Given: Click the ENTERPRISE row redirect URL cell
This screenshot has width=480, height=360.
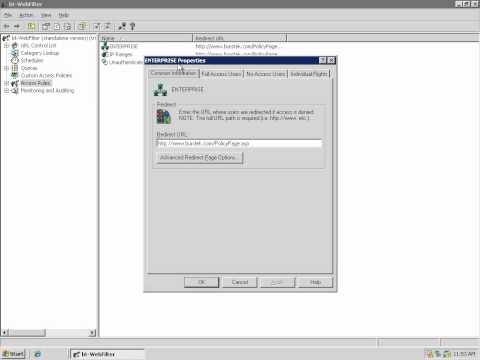Looking at the screenshot, I should (x=236, y=46).
